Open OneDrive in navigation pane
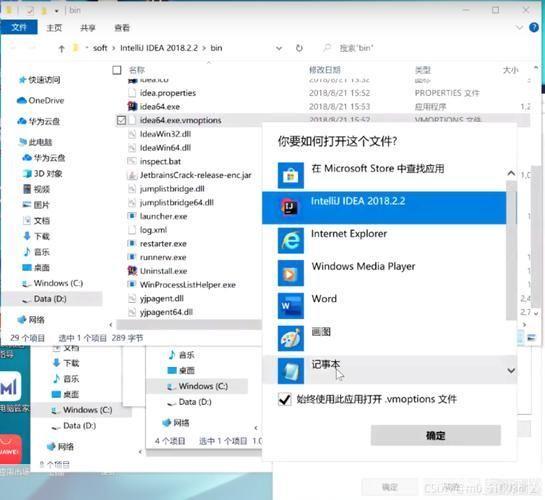545x500 pixels. (46, 100)
